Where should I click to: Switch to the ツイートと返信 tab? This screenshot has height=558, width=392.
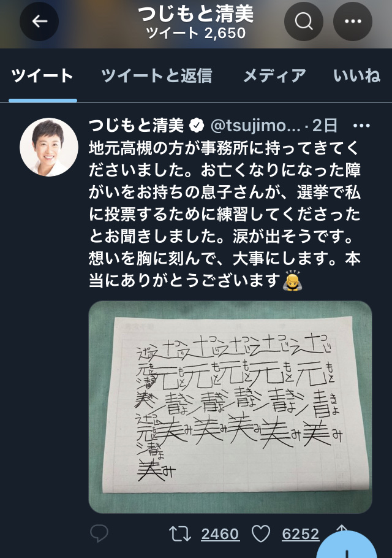tap(157, 76)
